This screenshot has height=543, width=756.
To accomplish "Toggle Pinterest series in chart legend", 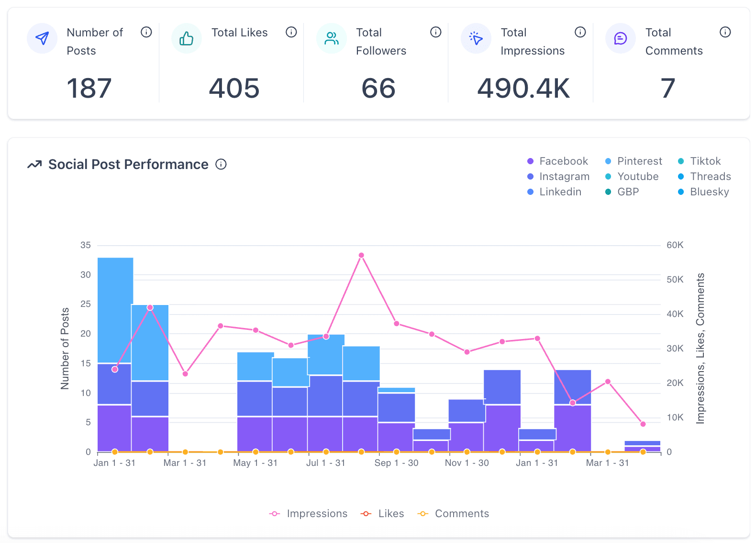I will click(x=634, y=161).
